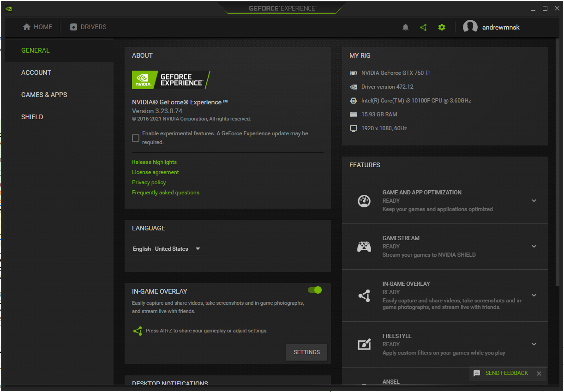Open the Release highlights link
The width and height of the screenshot is (564, 392).
pos(154,162)
